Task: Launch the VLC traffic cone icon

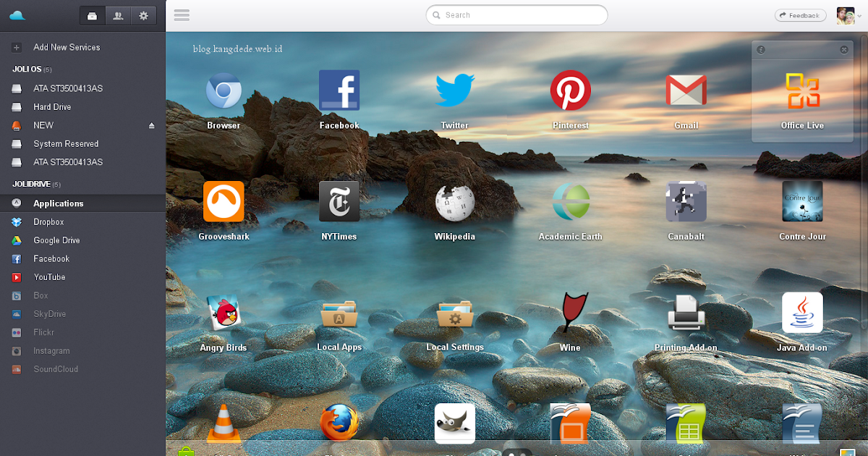Action: [x=224, y=423]
